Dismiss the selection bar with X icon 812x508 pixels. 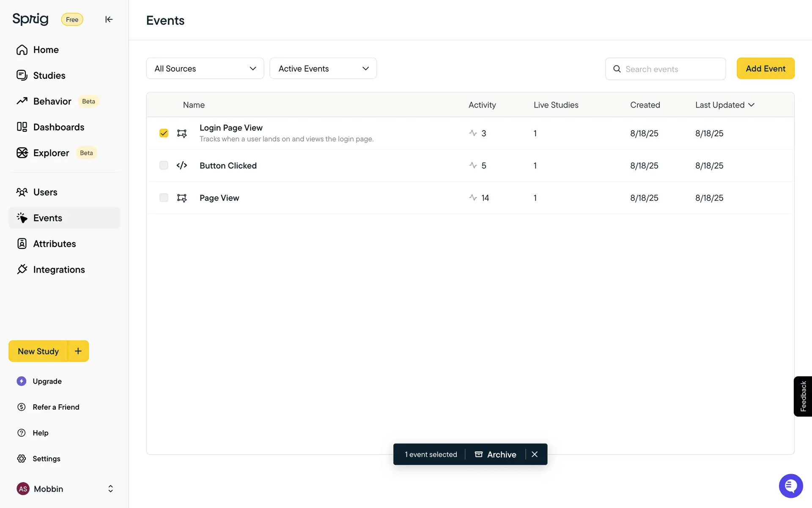(x=535, y=454)
